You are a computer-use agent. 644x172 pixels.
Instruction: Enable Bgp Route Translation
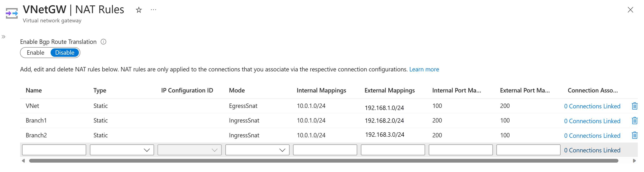[x=36, y=53]
